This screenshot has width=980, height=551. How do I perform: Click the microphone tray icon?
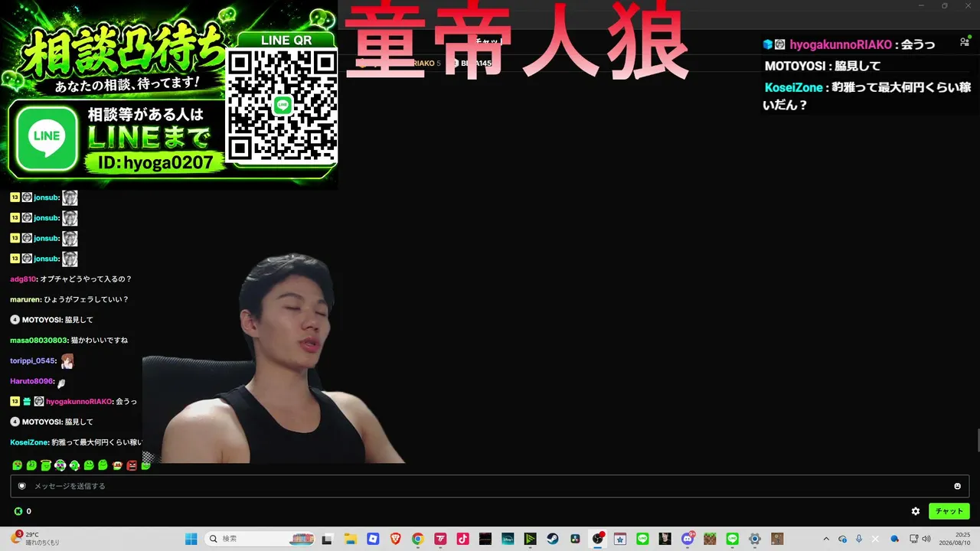click(859, 539)
